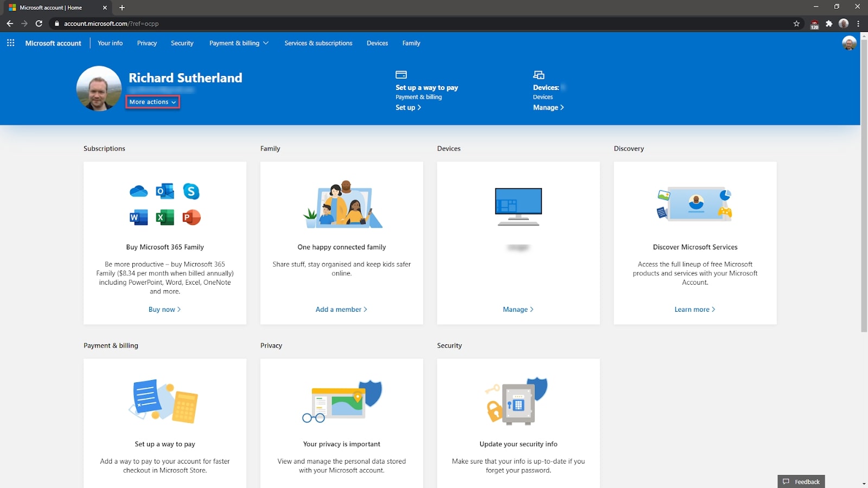
Task: Click Buy now in the Subscriptions card
Action: (165, 309)
